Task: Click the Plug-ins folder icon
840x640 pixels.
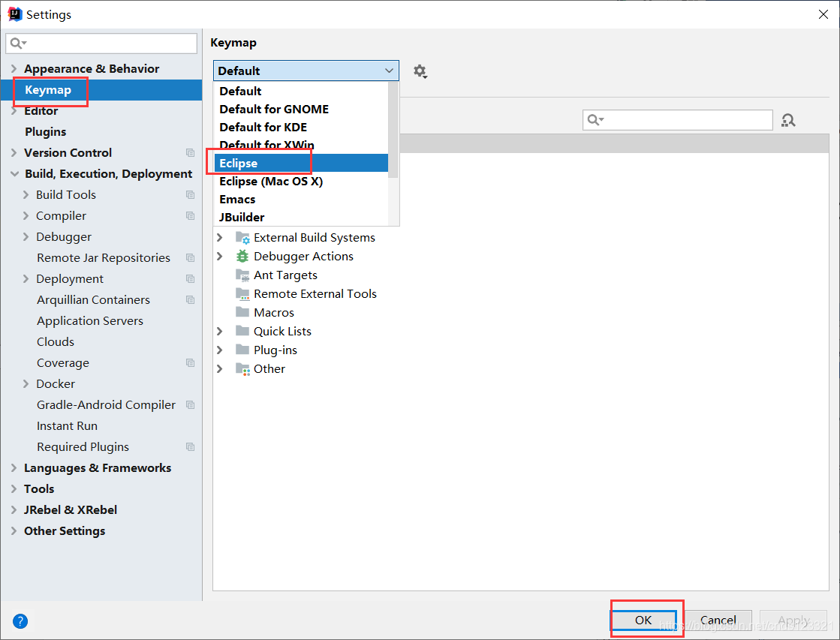Action: coord(242,350)
